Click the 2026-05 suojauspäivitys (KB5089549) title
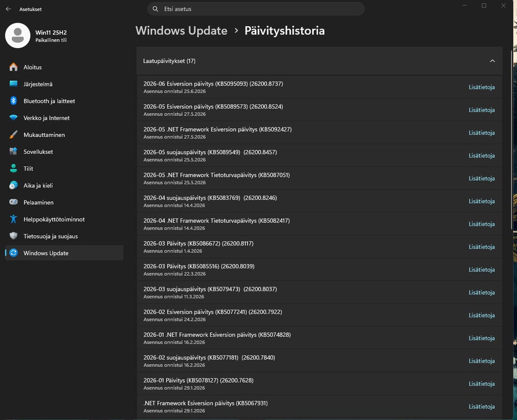Image resolution: width=517 pixels, height=420 pixels. pos(210,152)
